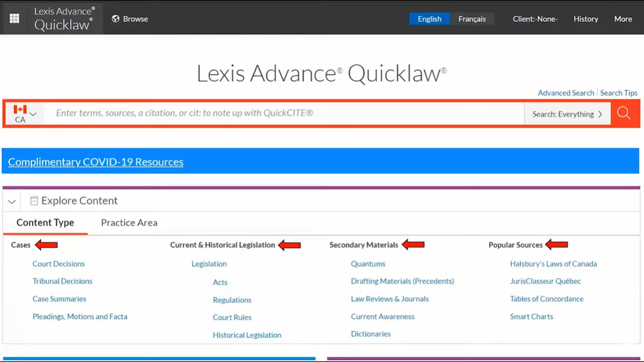Click the Advanced Search link
Screen dimensions: 644x362
(x=565, y=93)
